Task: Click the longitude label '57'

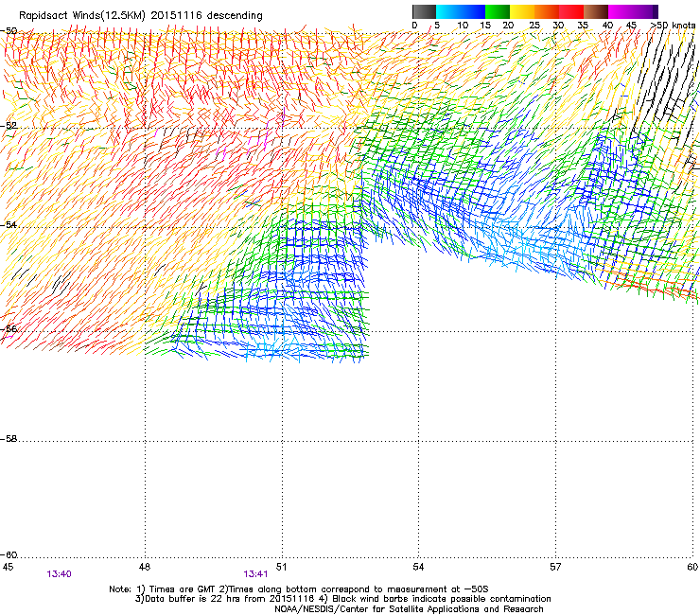Action: click(x=555, y=567)
